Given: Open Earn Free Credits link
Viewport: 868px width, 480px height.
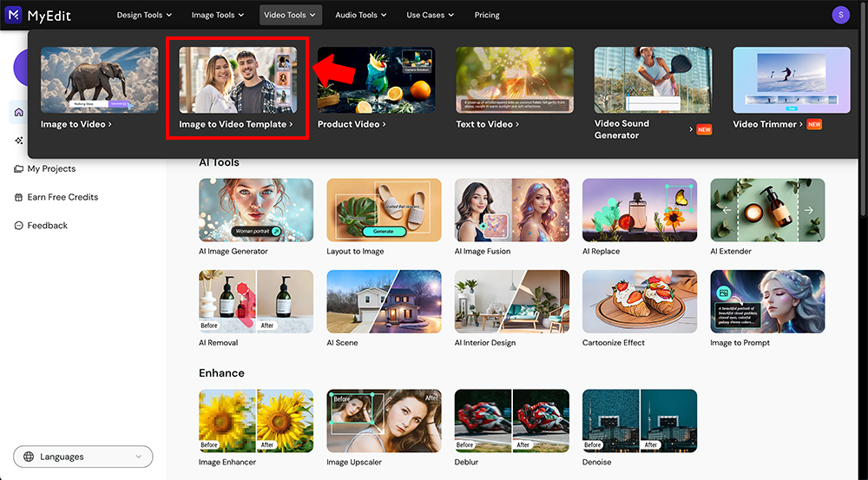Looking at the screenshot, I should [x=62, y=197].
